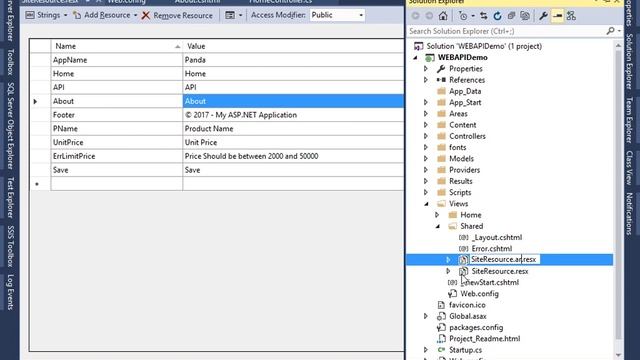Click the Strings resource type icon
This screenshot has width=640, height=360.
click(x=30, y=15)
